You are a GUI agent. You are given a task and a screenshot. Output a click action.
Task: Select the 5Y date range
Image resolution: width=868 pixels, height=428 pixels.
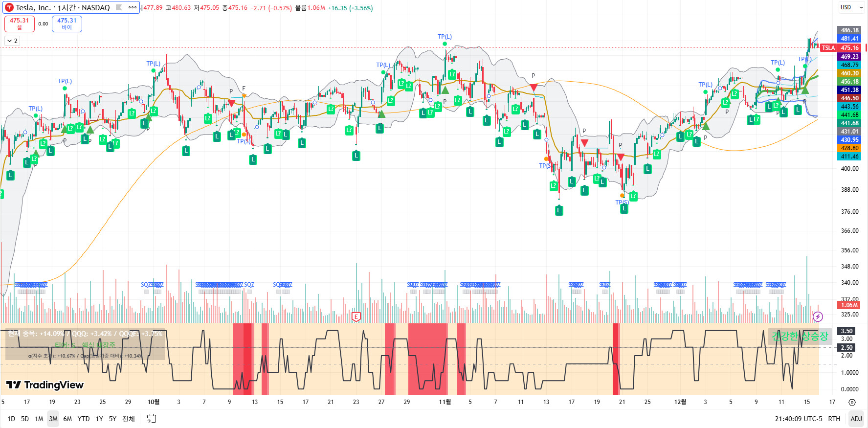(x=112, y=419)
